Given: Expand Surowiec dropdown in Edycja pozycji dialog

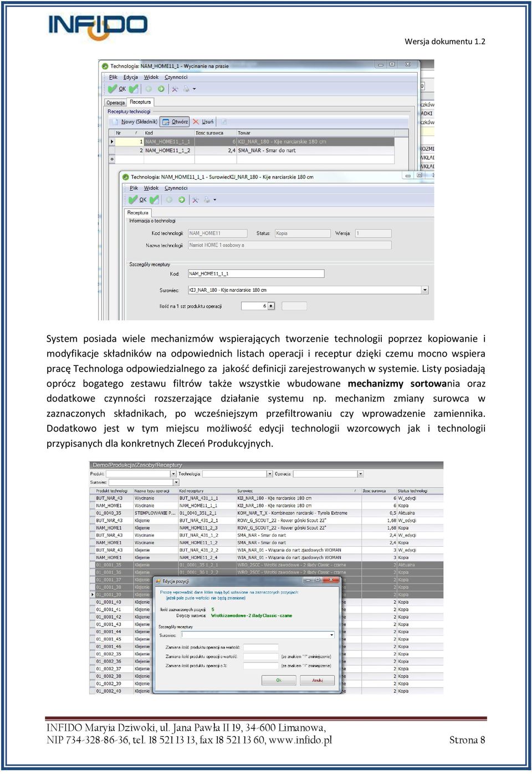Looking at the screenshot, I should point(331,635).
